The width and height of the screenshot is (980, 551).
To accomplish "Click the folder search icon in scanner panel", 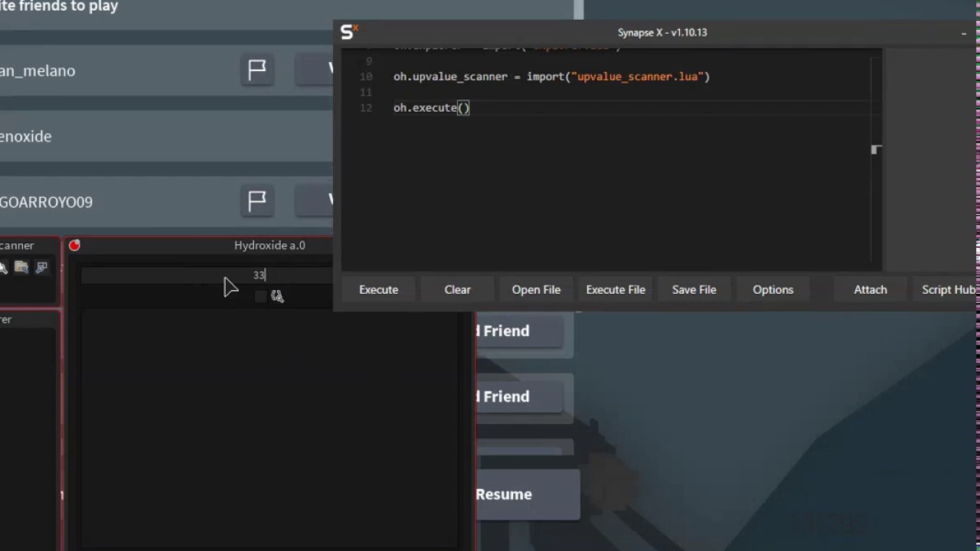I will (x=21, y=267).
